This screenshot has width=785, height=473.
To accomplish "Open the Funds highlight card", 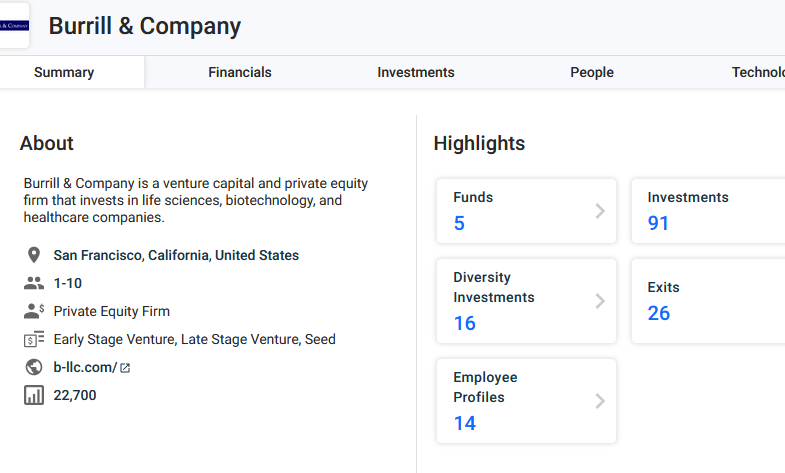I will tap(526, 211).
